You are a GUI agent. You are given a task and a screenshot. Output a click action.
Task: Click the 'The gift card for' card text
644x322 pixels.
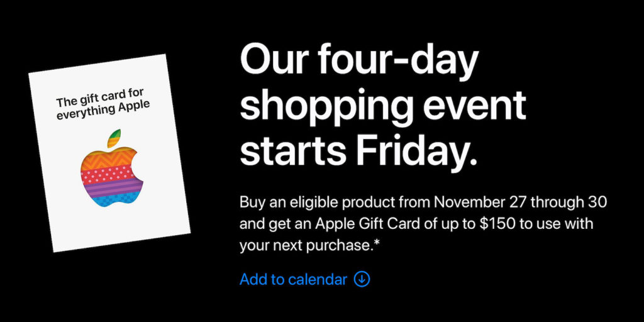coord(99,96)
